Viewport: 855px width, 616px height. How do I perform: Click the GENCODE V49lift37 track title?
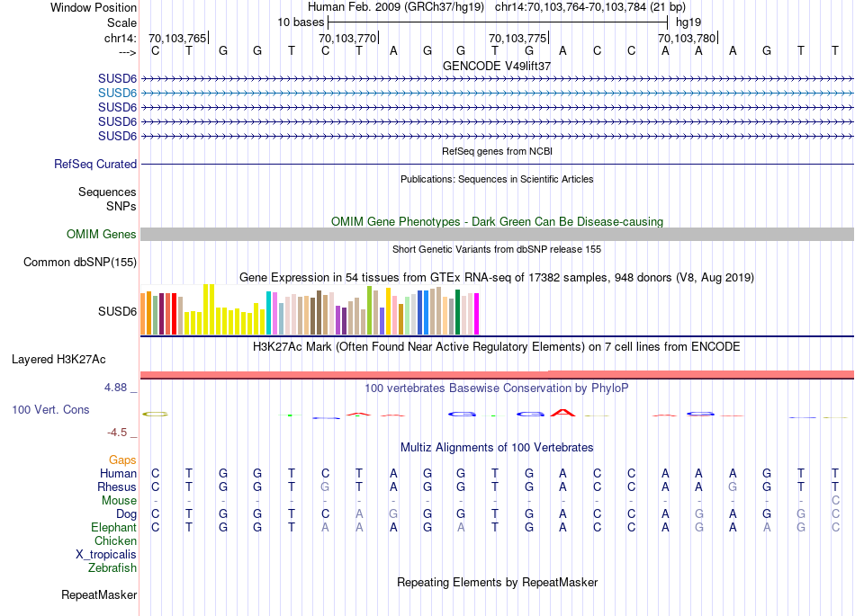pos(497,67)
